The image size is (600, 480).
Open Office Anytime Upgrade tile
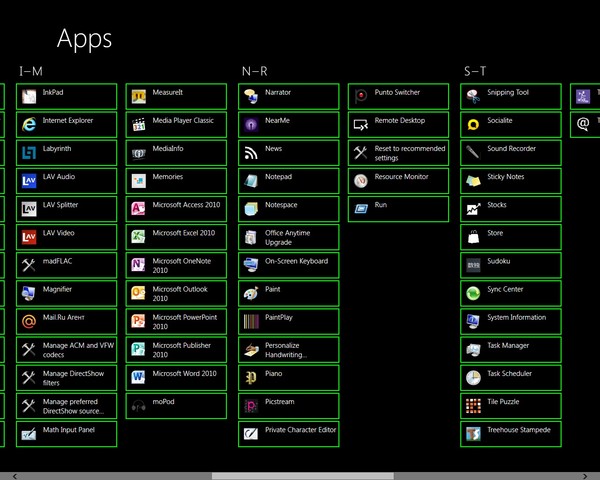pos(289,237)
